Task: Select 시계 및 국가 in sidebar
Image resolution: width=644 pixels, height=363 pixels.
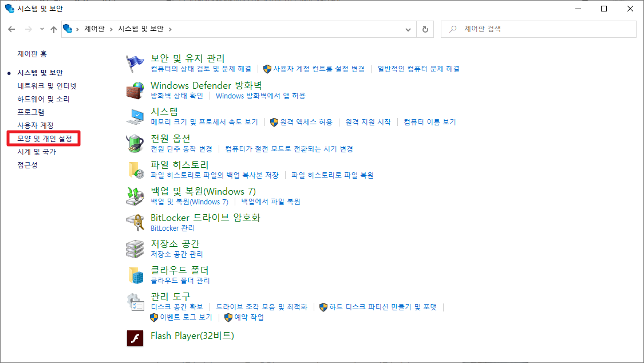Action: pyautogui.click(x=37, y=152)
